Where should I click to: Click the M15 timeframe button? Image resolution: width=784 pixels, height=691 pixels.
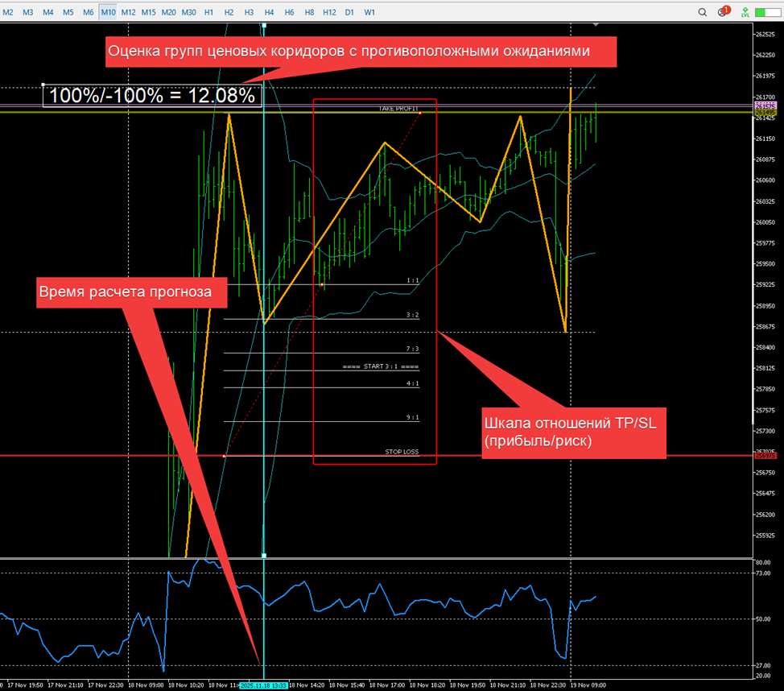pos(148,12)
